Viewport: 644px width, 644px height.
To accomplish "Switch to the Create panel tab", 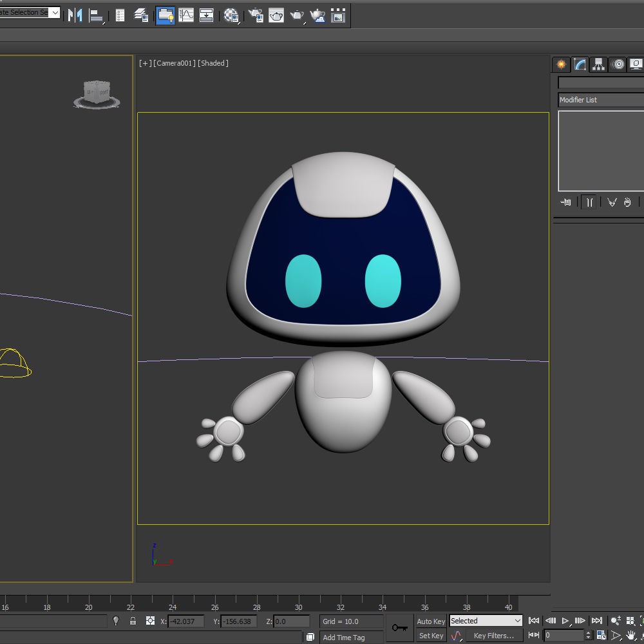I will tap(561, 64).
